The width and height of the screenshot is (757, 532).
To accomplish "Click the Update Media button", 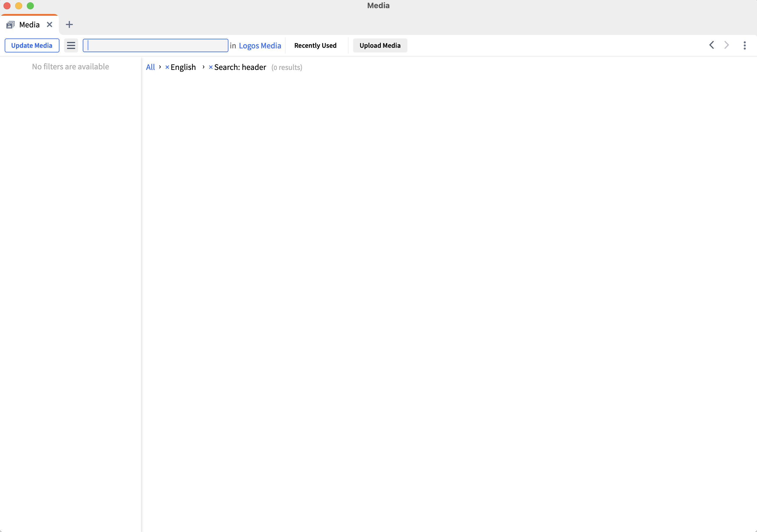I will [x=32, y=45].
